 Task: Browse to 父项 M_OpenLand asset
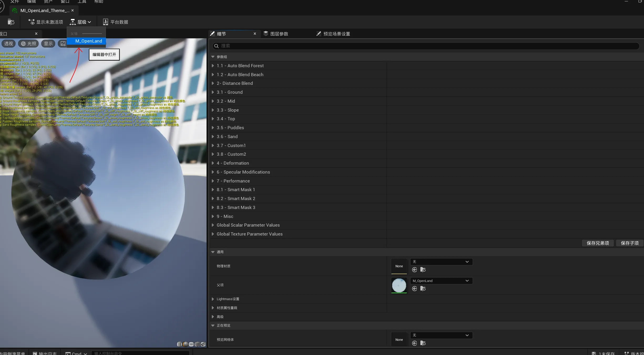(x=423, y=289)
